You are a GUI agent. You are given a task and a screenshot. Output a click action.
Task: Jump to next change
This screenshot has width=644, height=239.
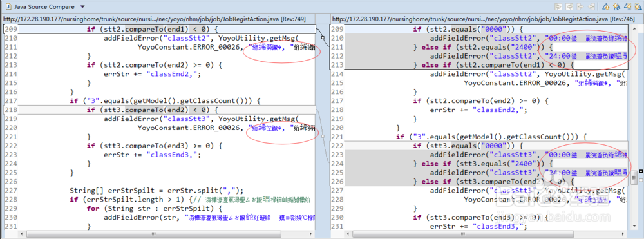pyautogui.click(x=628, y=6)
